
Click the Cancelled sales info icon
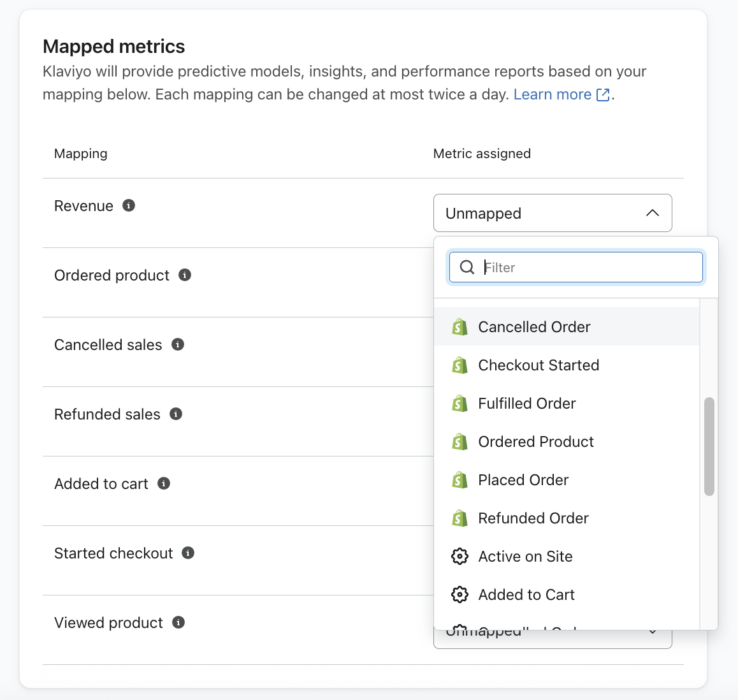point(178,345)
